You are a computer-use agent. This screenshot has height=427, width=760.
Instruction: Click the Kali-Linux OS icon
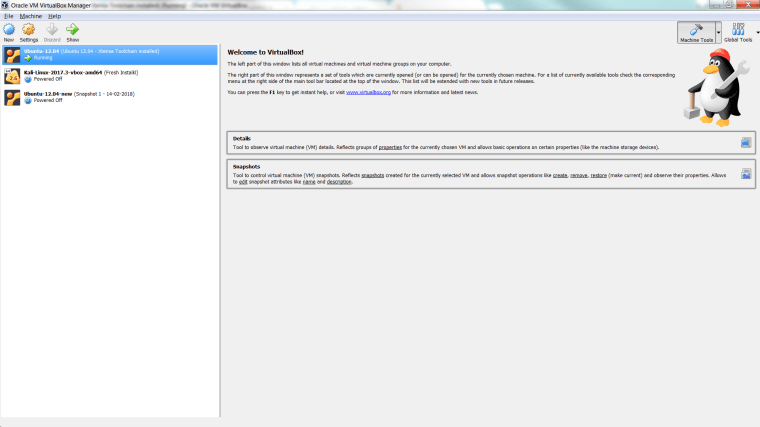(x=12, y=76)
